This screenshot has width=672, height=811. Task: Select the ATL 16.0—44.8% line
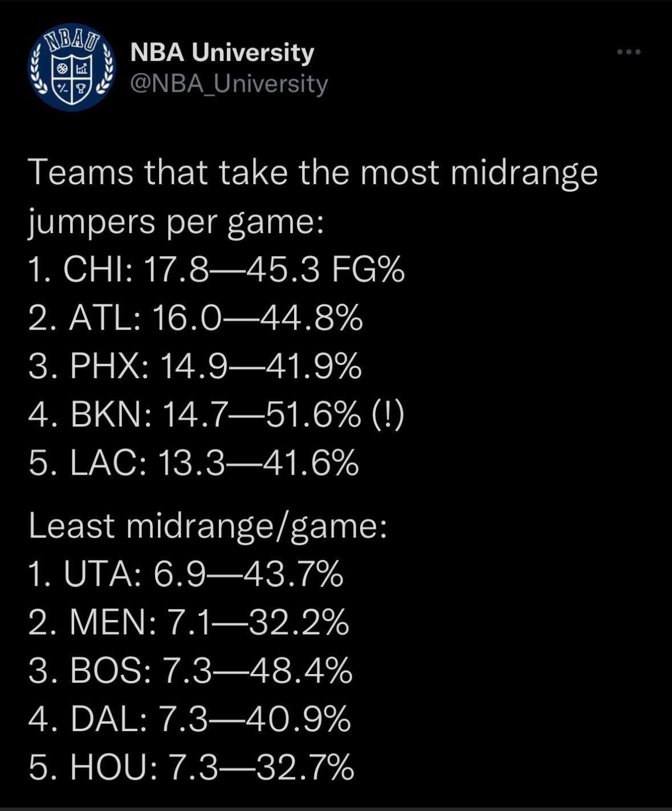pos(195,318)
